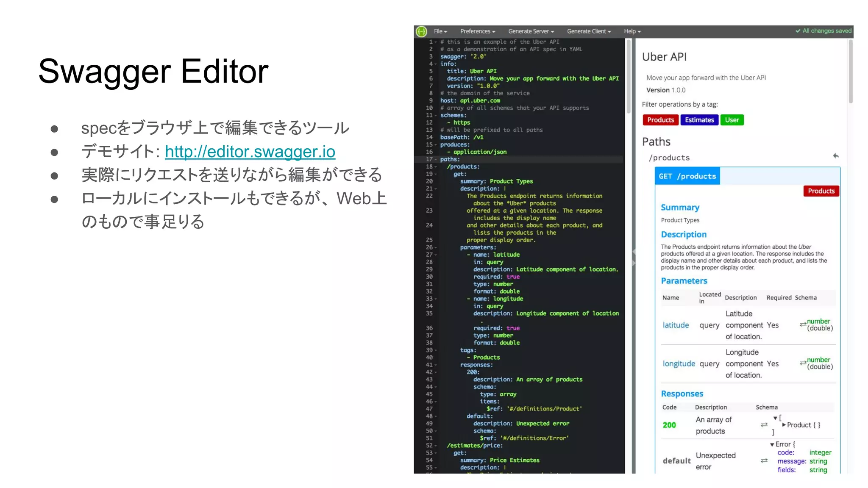The image size is (868, 488).
Task: Filter operations by the Products tag
Action: point(660,120)
